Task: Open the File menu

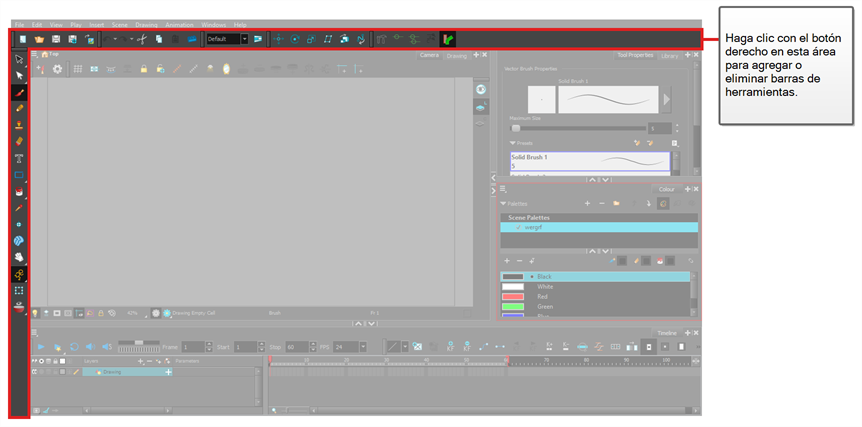Action: [x=19, y=25]
